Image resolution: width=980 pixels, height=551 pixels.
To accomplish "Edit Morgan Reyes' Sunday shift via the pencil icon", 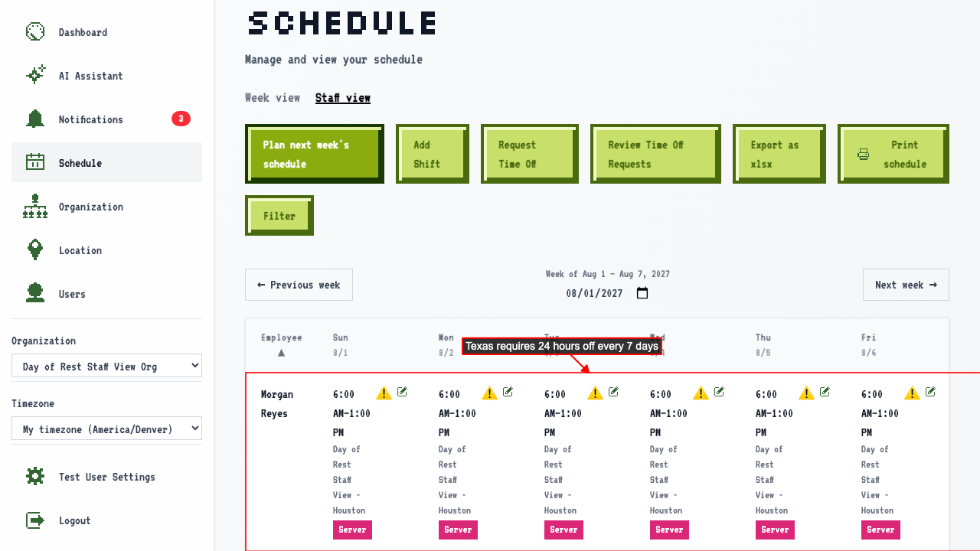I will [403, 392].
